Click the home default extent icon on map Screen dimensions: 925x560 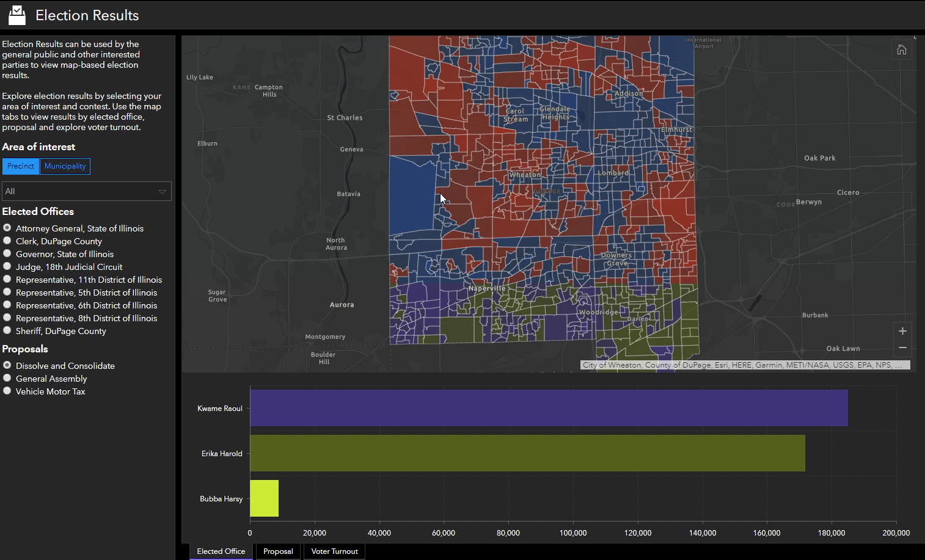(x=902, y=49)
